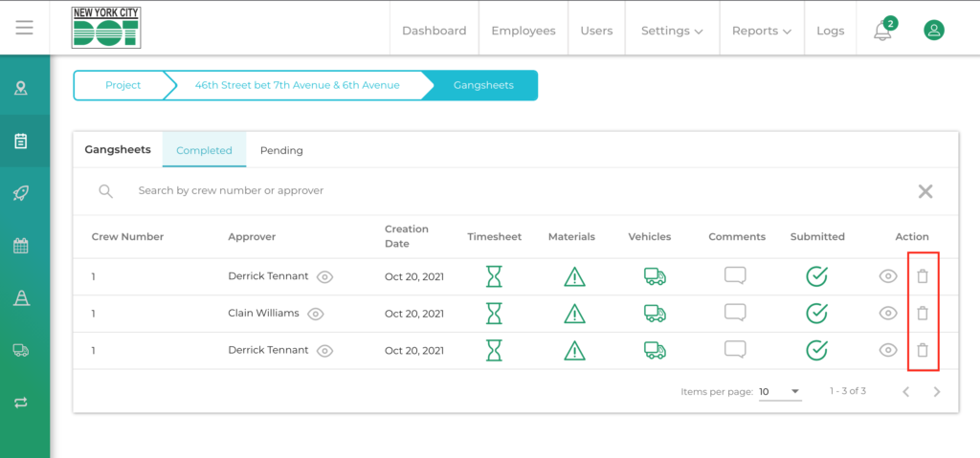
Task: Go to the Employees menu item
Action: (523, 31)
